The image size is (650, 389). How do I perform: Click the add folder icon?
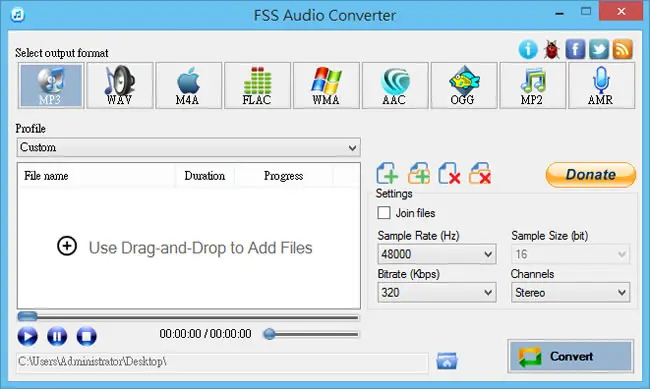[x=419, y=173]
